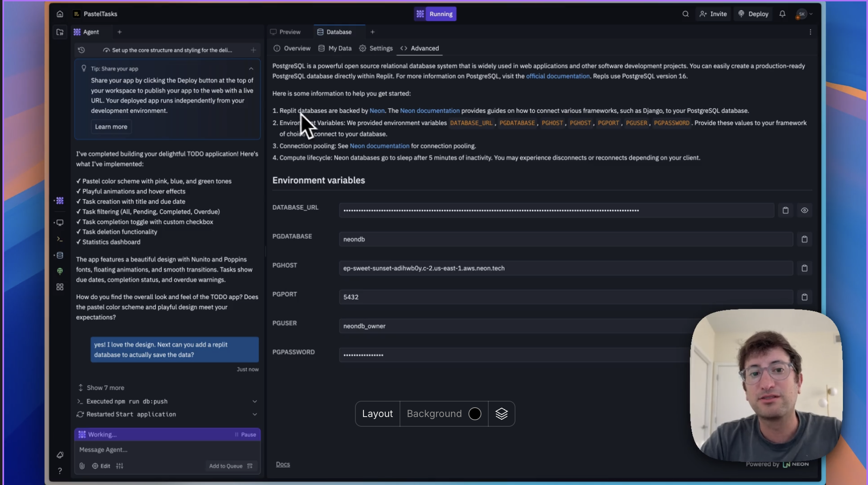This screenshot has width=868, height=485.
Task: Collapse the 'Tip: Share your app' panel
Action: point(251,68)
